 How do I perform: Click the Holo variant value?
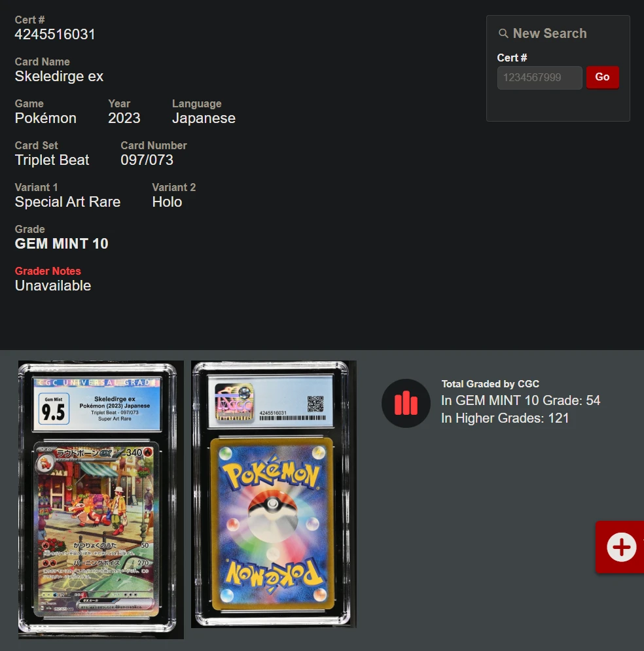pos(167,202)
